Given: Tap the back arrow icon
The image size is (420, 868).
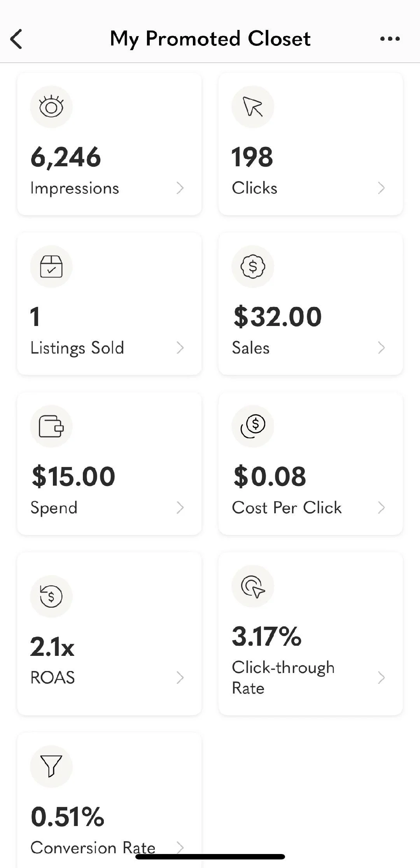Looking at the screenshot, I should click(x=16, y=39).
